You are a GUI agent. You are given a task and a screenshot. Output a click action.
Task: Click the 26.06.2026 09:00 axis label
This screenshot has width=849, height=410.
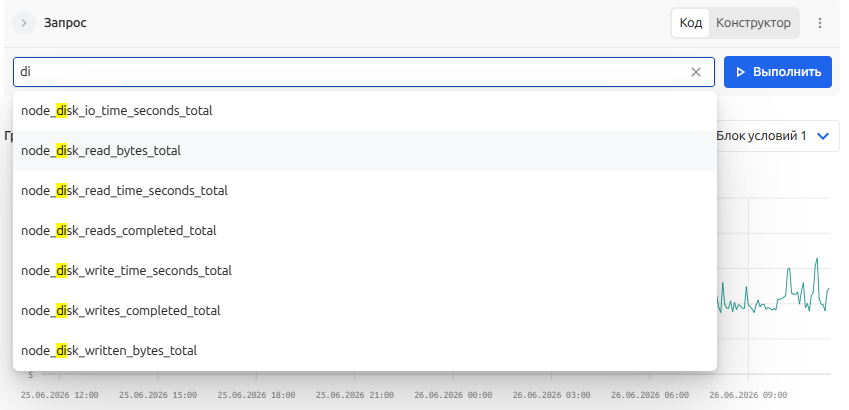pyautogui.click(x=748, y=395)
